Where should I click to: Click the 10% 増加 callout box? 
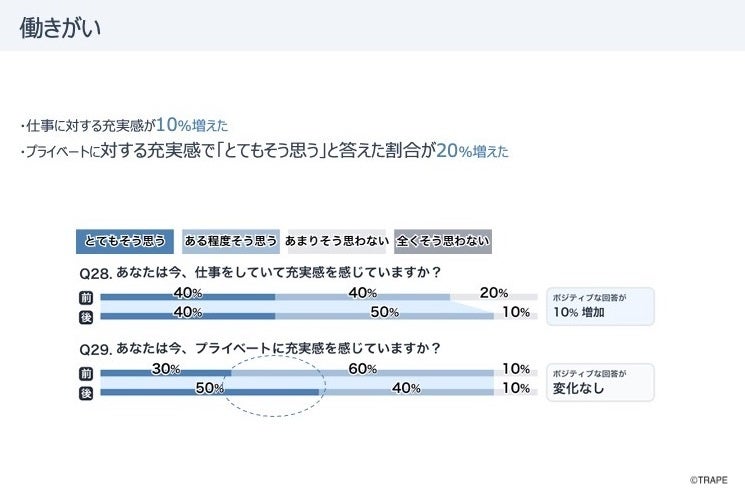(599, 306)
